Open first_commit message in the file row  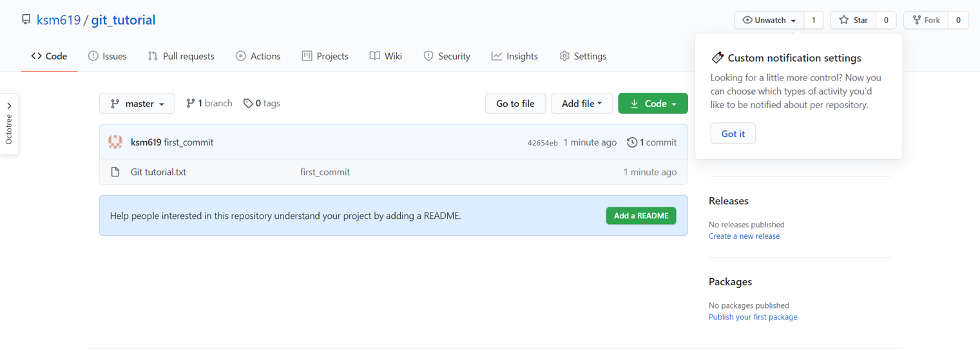point(325,172)
